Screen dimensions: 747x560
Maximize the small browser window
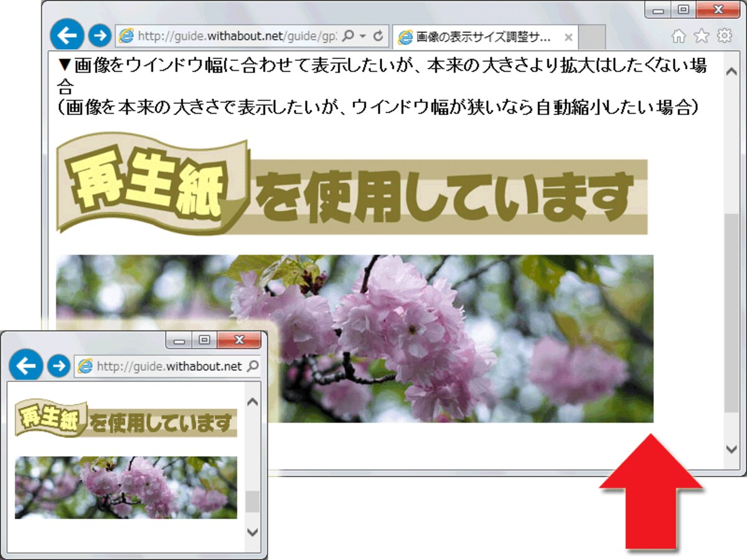click(204, 340)
